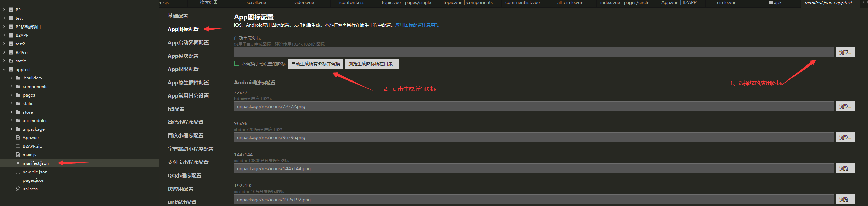The width and height of the screenshot is (868, 206).
Task: Click the main.js file icon
Action: coord(18,155)
